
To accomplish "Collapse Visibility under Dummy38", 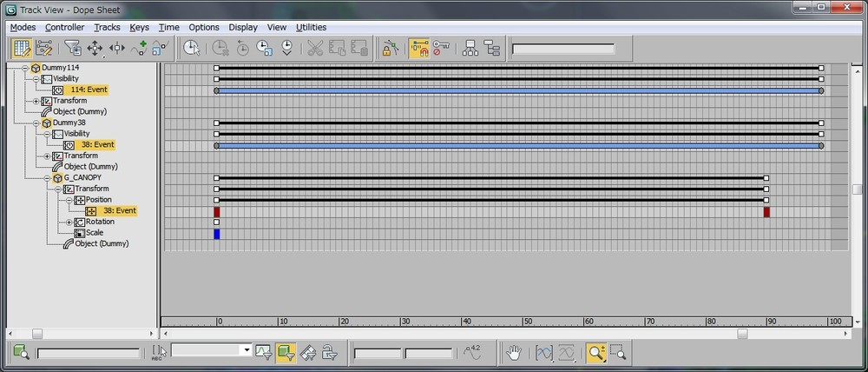I will click(47, 134).
